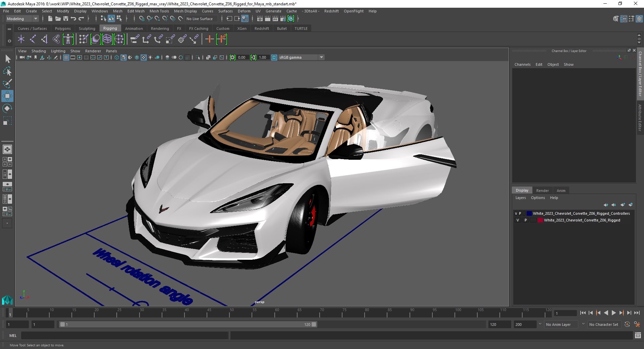
Task: Toggle playback P of the Corvette_Z06_Rigged layer
Action: (x=526, y=220)
